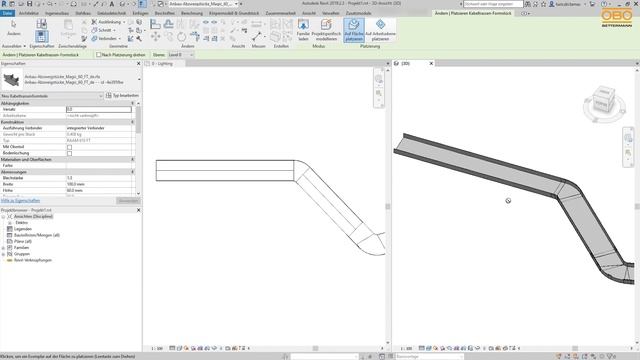Click the OBO Bettermann logo
The width and height of the screenshot is (640, 360).
click(616, 18)
